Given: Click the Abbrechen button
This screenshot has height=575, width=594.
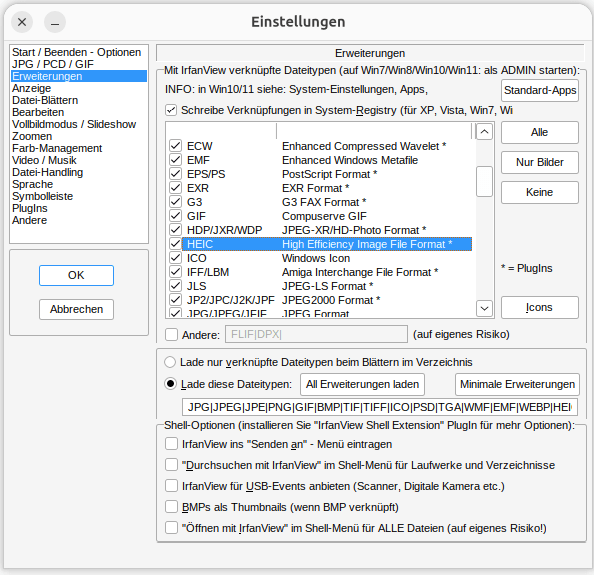Looking at the screenshot, I should tap(76, 309).
